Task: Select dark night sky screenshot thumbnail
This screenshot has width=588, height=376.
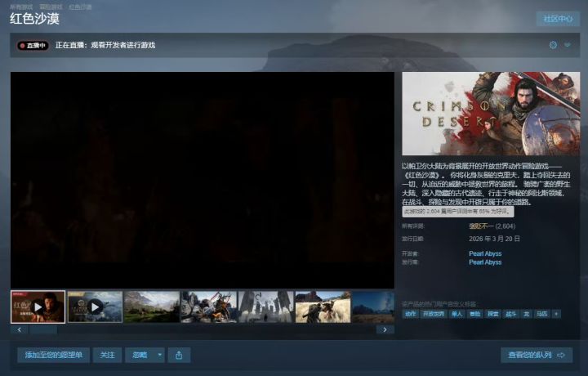Action: click(373, 307)
